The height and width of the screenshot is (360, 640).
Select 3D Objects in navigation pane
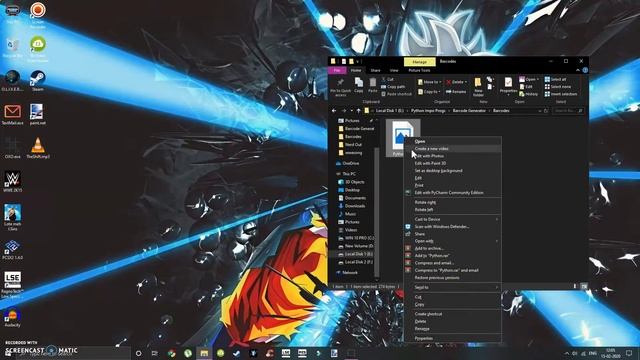(x=351, y=182)
